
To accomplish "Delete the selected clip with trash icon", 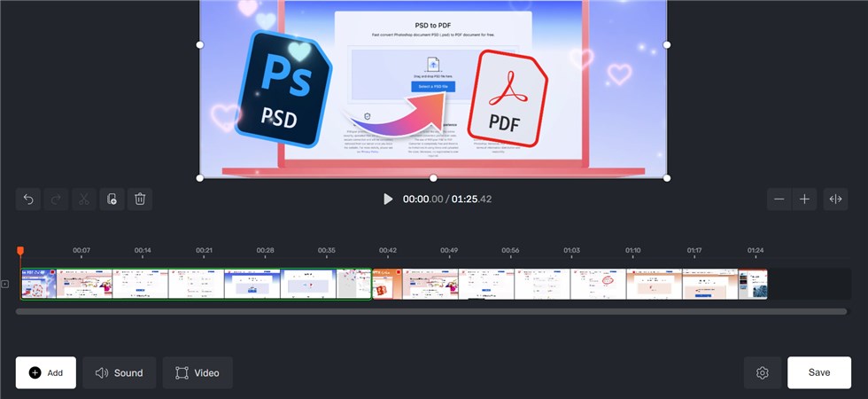I will tap(140, 199).
